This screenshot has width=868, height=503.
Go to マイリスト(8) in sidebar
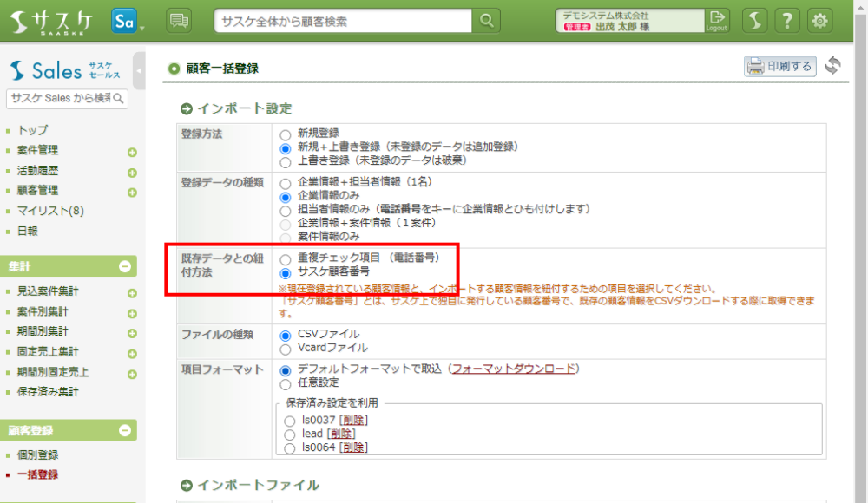click(x=50, y=211)
